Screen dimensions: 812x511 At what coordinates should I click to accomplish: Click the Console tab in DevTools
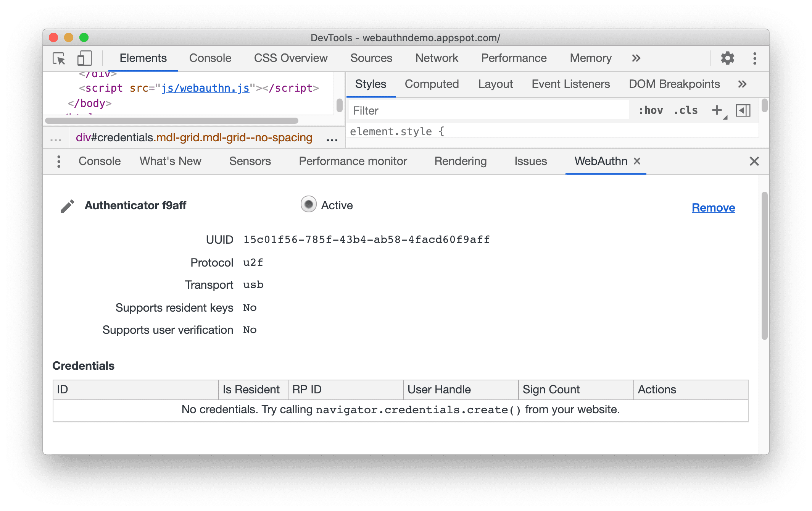click(210, 58)
